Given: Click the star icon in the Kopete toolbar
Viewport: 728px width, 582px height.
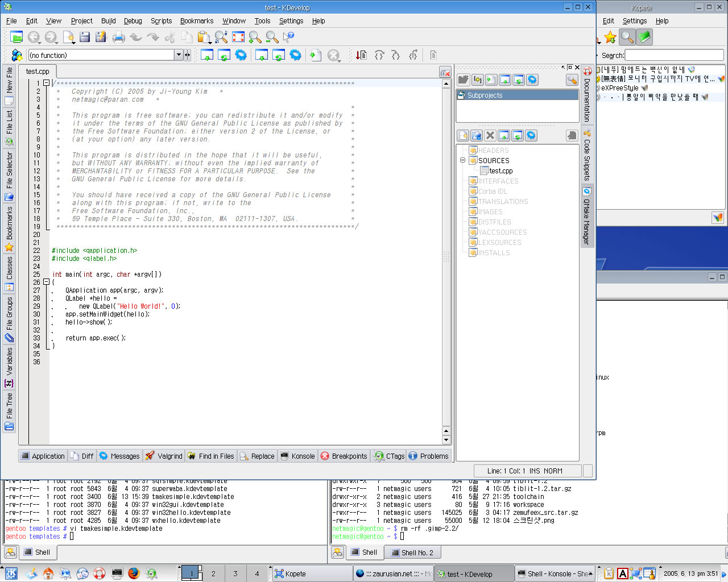Looking at the screenshot, I should [610, 37].
